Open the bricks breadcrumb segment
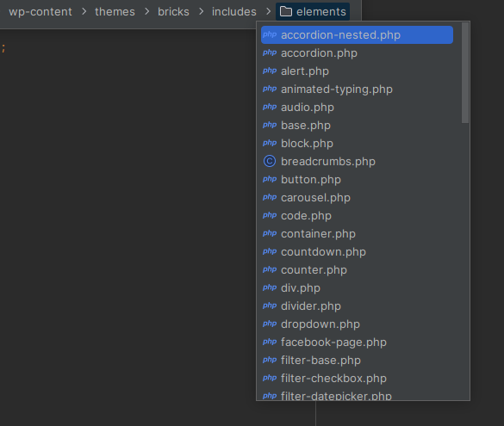Image resolution: width=504 pixels, height=426 pixels. (173, 11)
